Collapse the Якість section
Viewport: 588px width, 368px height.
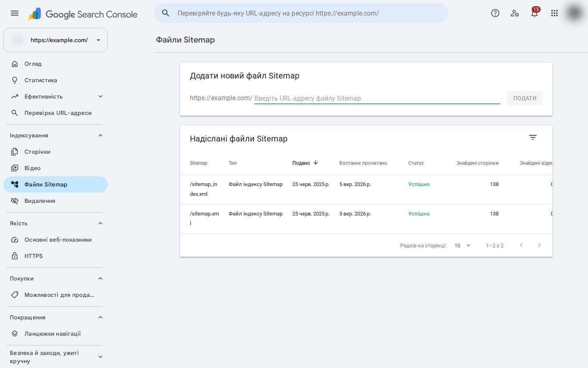pyautogui.click(x=100, y=223)
